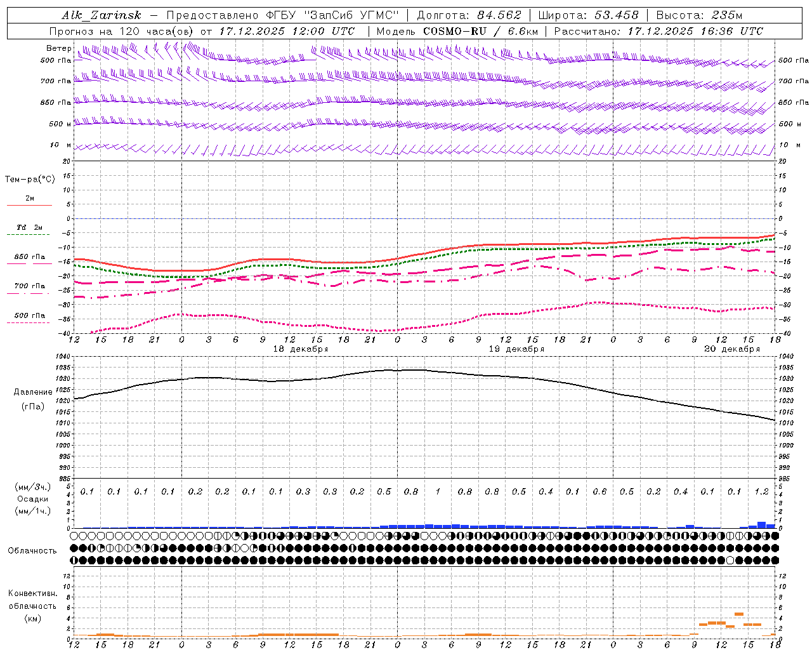Select the Давление pressure panel label

click(33, 392)
